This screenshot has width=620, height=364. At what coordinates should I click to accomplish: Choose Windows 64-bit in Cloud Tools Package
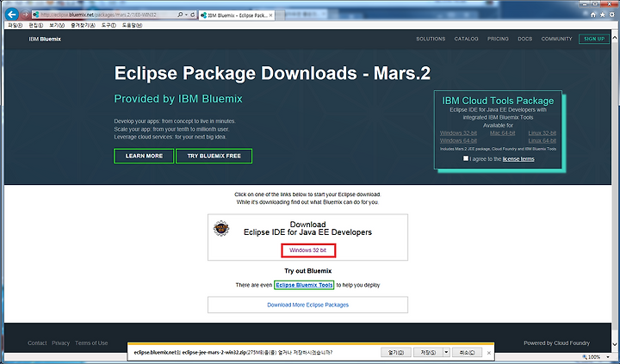pyautogui.click(x=458, y=141)
